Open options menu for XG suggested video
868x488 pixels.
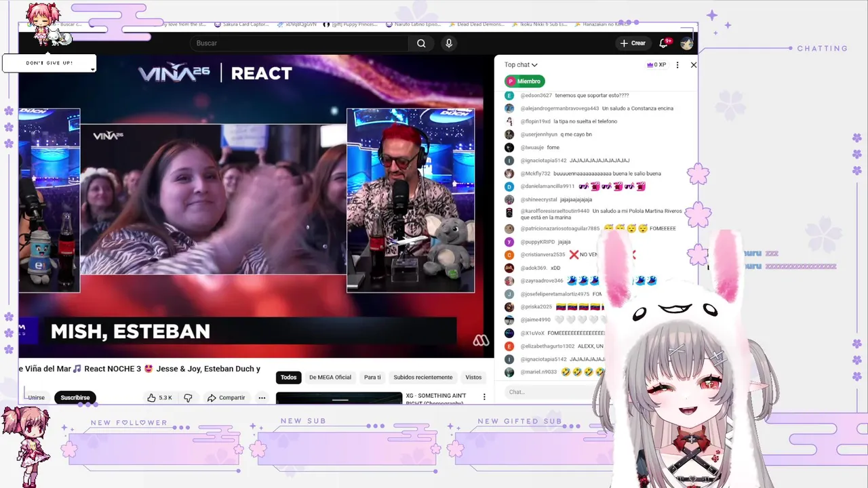484,396
